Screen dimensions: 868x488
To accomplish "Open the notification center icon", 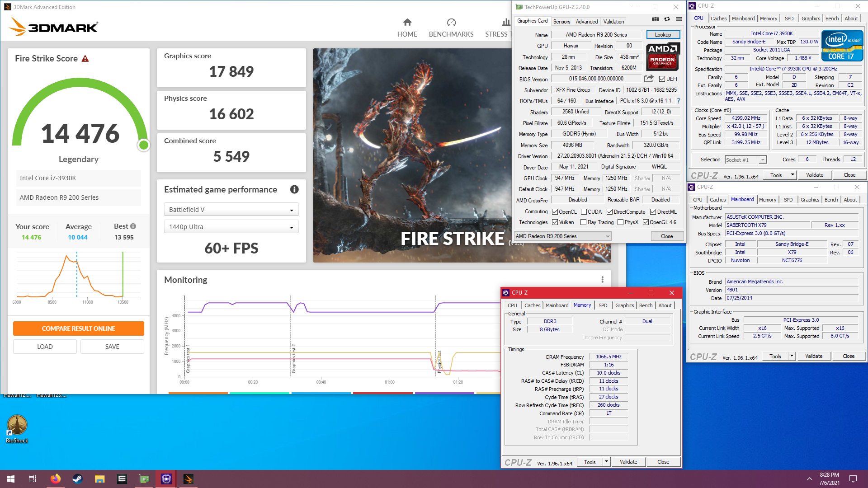I will 853,479.
